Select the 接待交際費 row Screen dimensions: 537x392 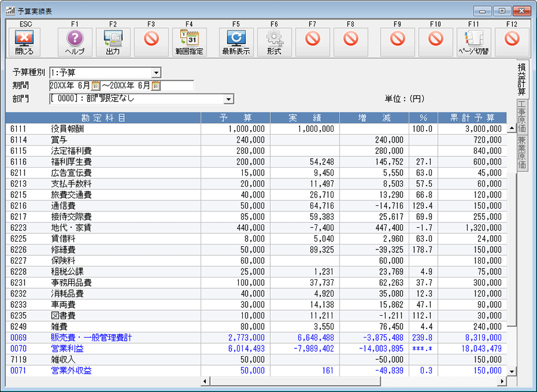click(x=256, y=217)
